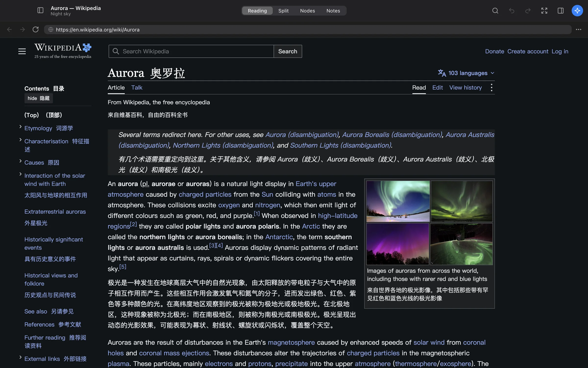The image size is (588, 368).
Task: Expand Interaction of the solar wind chevron
Action: click(20, 174)
